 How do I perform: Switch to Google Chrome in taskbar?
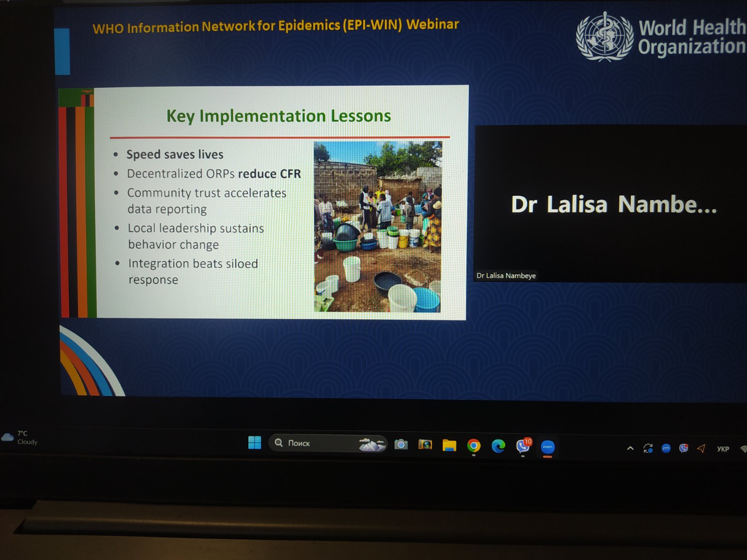(473, 446)
